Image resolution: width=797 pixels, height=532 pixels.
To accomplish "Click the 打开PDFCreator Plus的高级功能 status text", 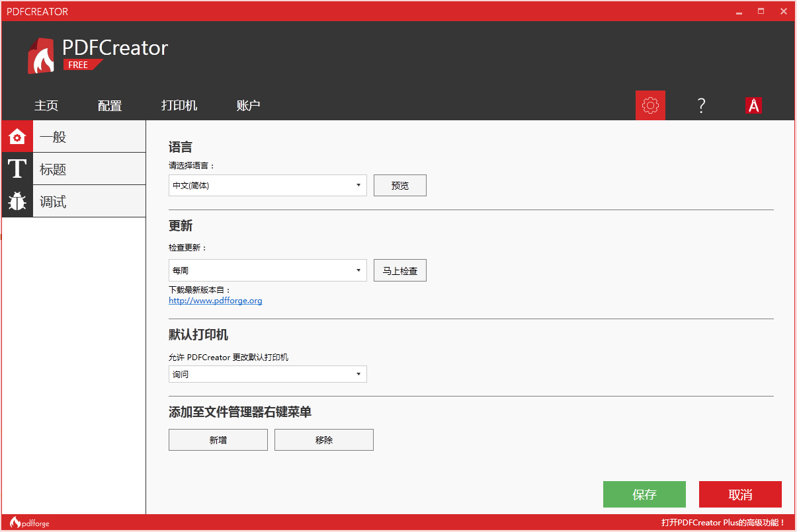I will [x=723, y=523].
